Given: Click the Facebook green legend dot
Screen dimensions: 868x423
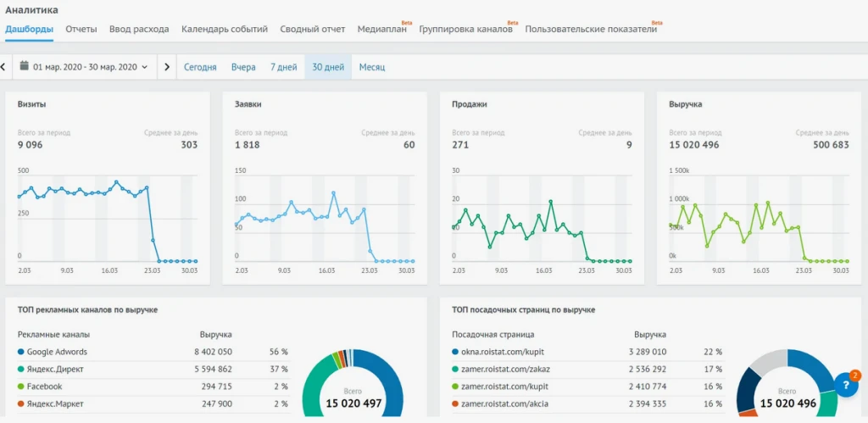Looking at the screenshot, I should tap(20, 386).
